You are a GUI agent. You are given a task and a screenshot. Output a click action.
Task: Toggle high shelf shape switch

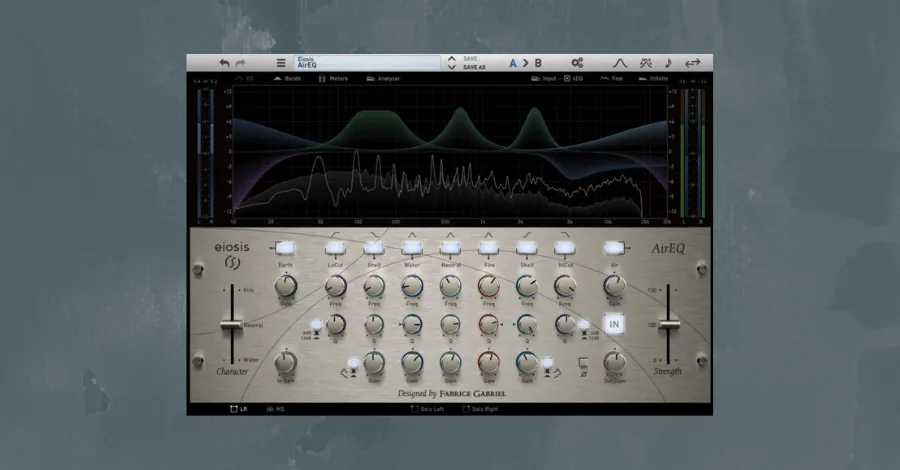click(x=547, y=363)
